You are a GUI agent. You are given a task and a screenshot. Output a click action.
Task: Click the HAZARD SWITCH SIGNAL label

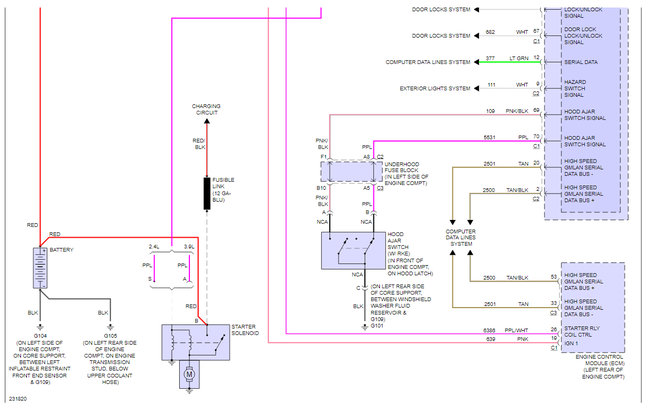(x=575, y=88)
